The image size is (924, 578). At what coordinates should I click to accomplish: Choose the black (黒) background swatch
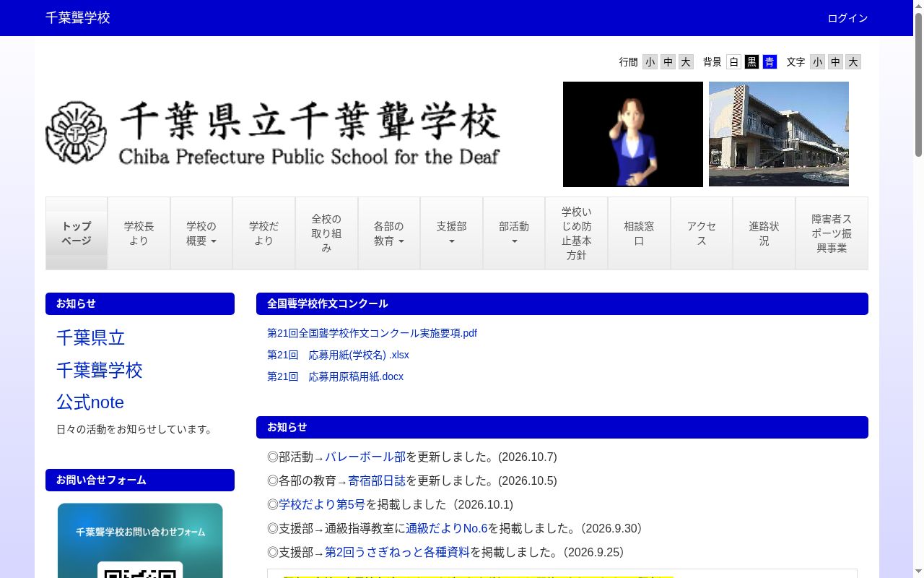click(751, 62)
